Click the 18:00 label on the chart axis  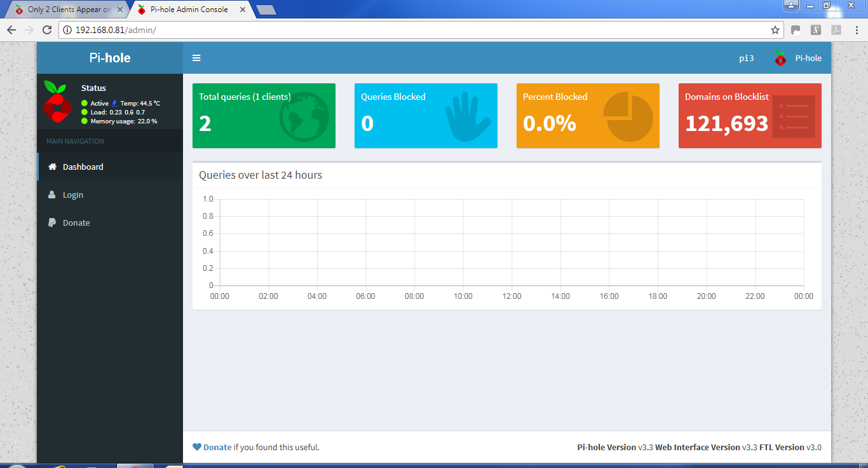(658, 296)
